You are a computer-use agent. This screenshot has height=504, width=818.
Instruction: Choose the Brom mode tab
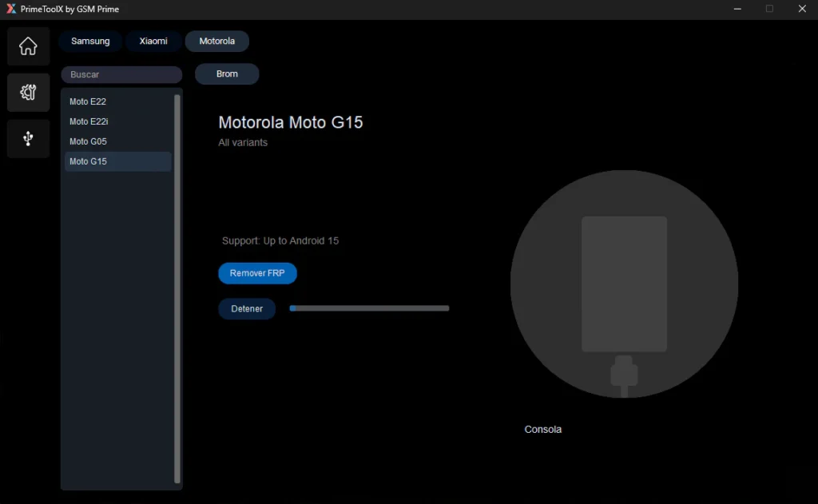tap(227, 74)
